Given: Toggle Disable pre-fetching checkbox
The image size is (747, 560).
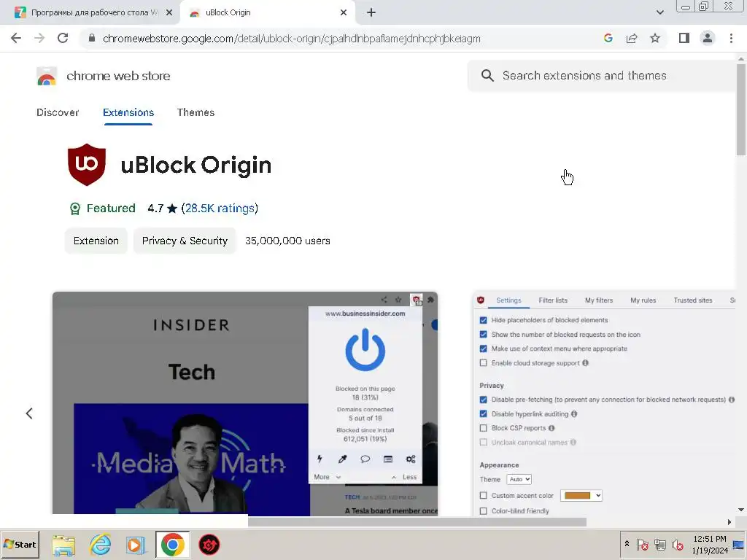Looking at the screenshot, I should [484, 400].
